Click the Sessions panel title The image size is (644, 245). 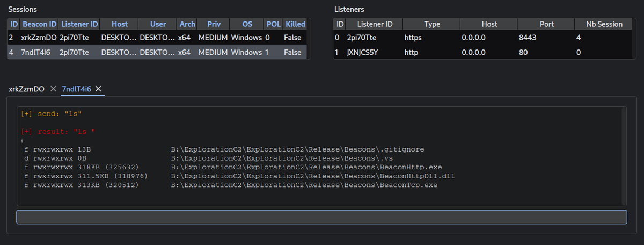pyautogui.click(x=23, y=9)
